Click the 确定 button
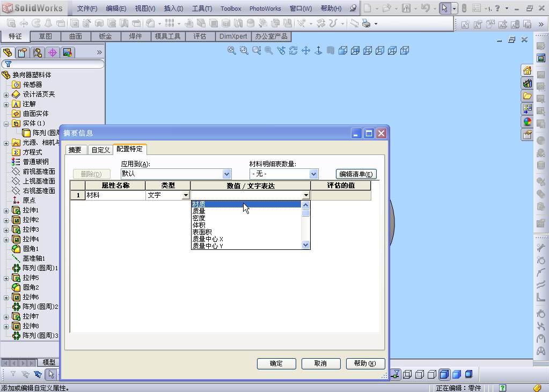 pos(276,364)
